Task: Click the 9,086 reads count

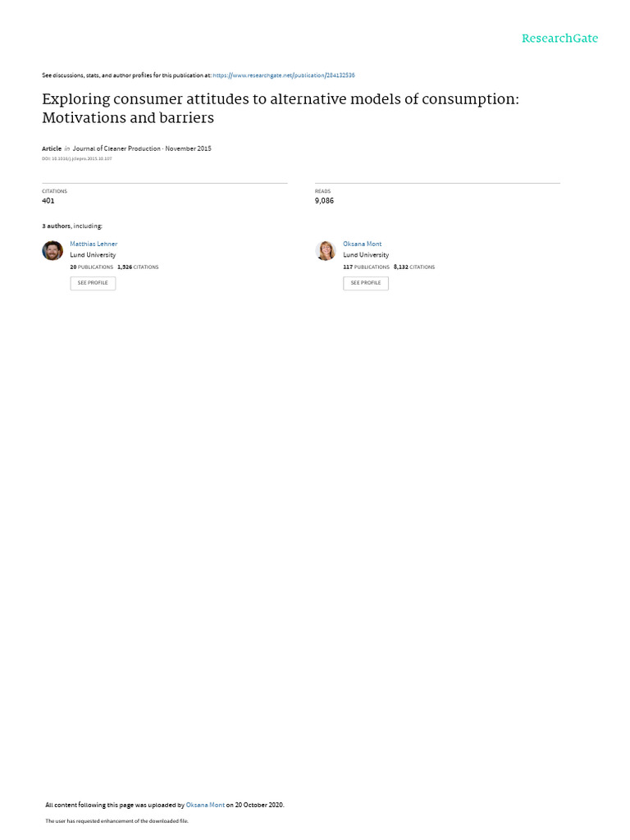Action: (324, 201)
